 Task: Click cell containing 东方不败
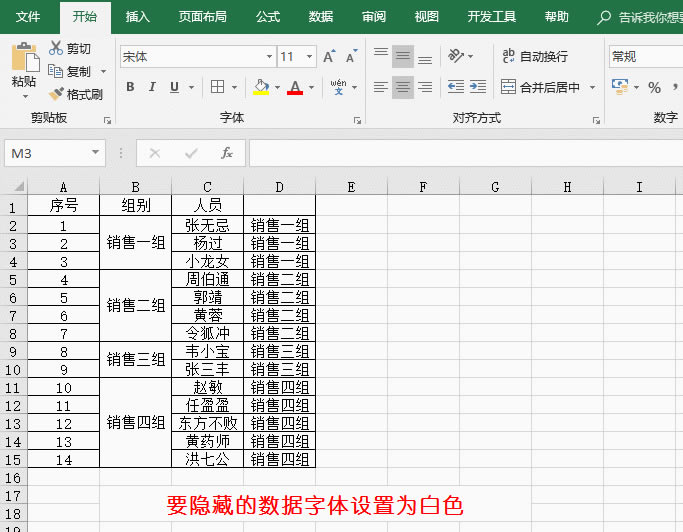(207, 423)
